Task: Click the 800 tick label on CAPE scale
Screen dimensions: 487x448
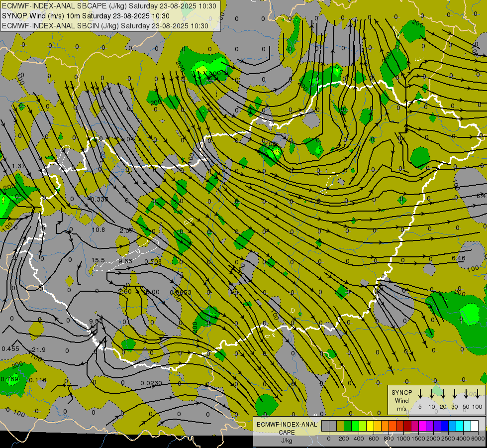Action: coord(389,439)
